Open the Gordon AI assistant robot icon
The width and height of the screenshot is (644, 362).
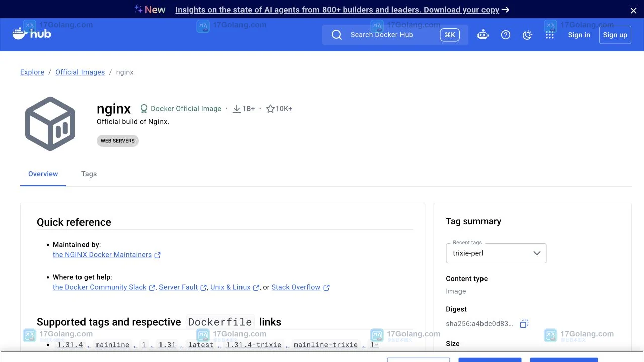tap(482, 35)
